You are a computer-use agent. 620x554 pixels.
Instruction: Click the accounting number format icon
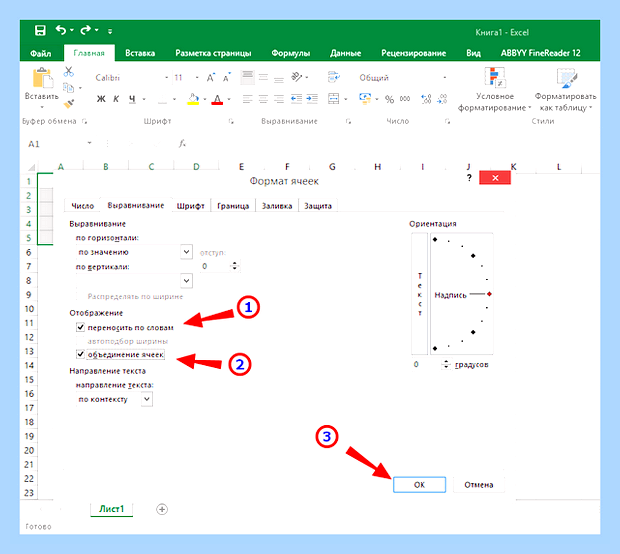365,98
